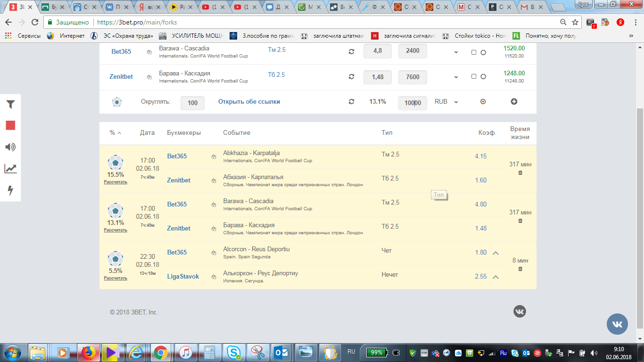
Task: Click the lightning bolt icon in sidebar
Action: pos(10,190)
